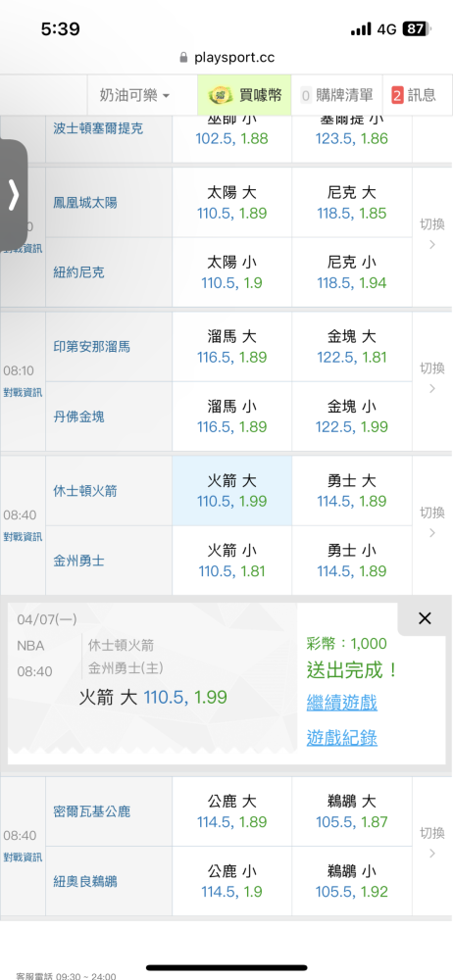Switch odds view for Bucks vs Pelicans
The width and height of the screenshot is (453, 980).
(x=432, y=843)
